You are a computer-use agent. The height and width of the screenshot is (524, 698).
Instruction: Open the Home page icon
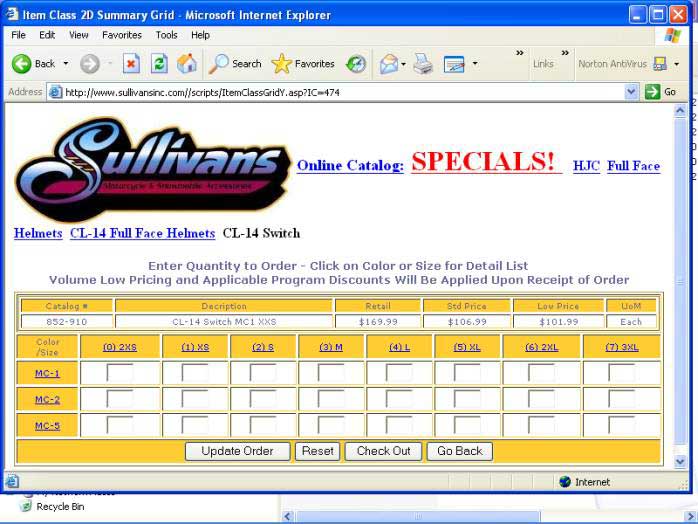click(x=187, y=64)
